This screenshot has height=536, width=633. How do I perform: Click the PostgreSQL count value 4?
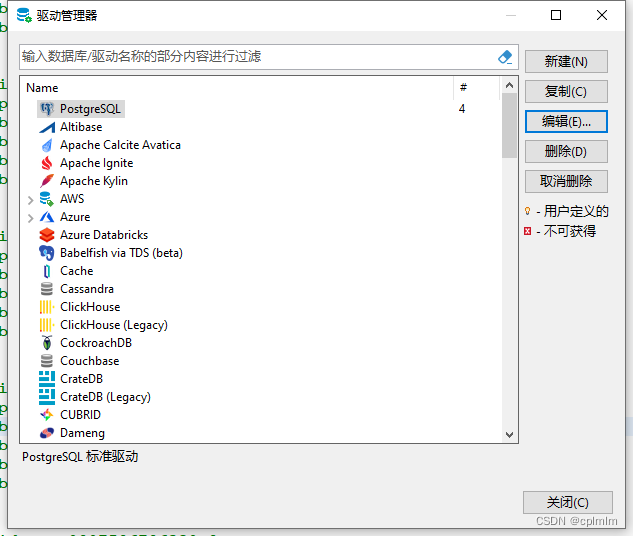[462, 109]
